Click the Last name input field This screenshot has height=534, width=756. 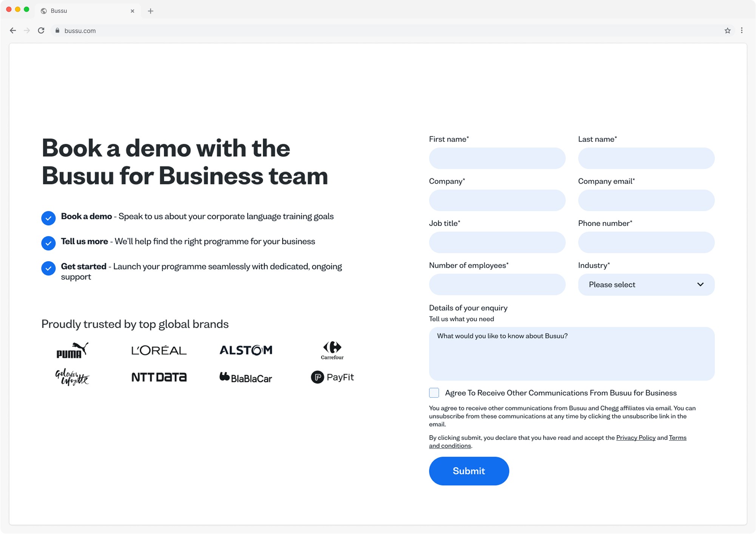[x=646, y=158]
